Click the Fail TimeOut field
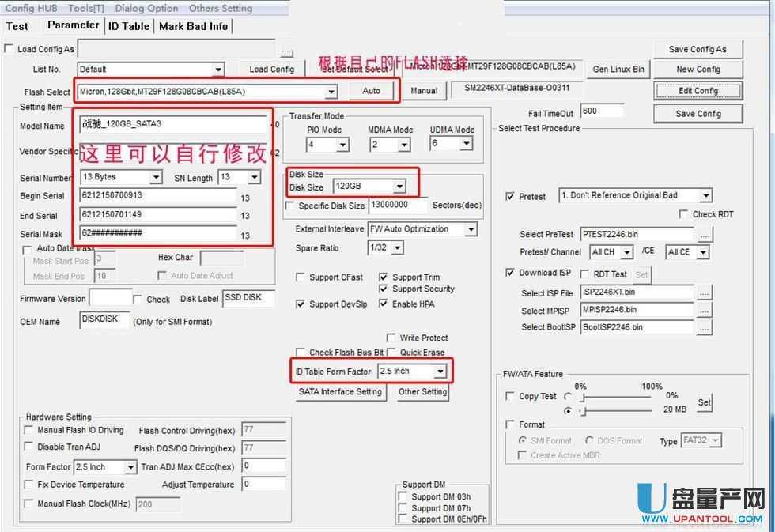The image size is (775, 532). click(601, 111)
